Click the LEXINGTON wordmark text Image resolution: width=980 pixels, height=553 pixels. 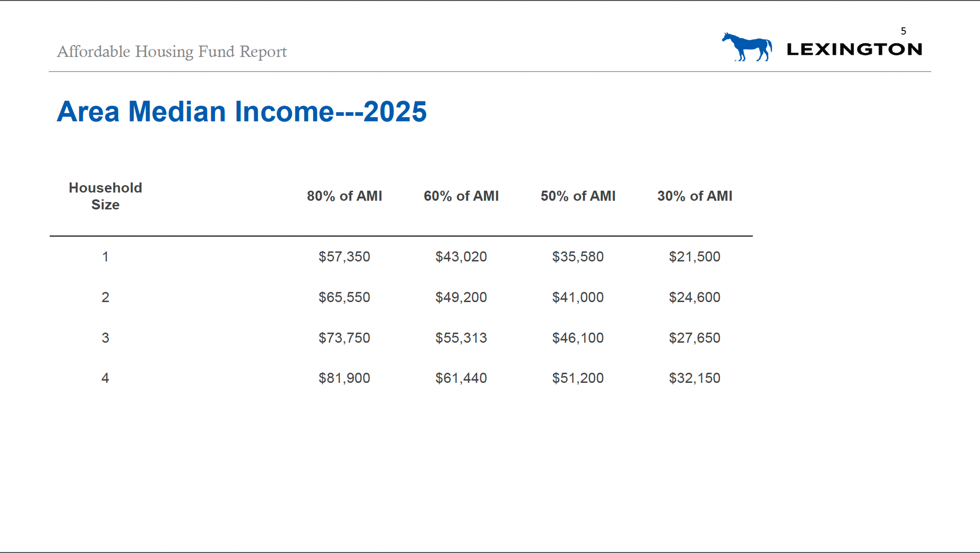pos(854,49)
